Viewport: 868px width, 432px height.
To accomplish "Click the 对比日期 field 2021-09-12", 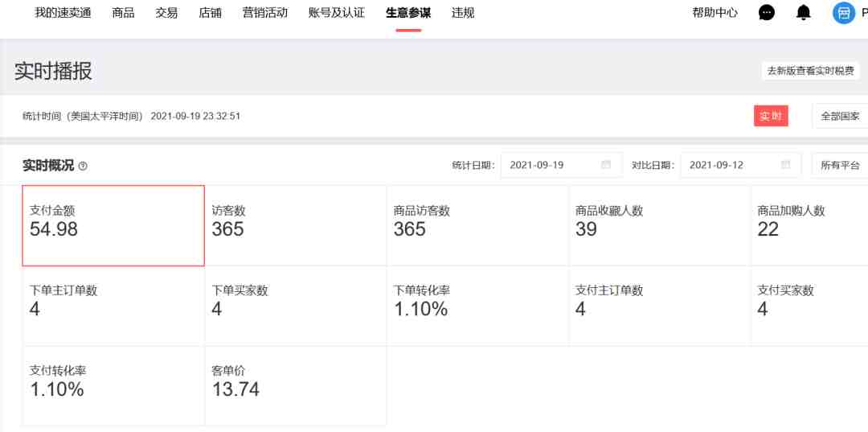I will 741,165.
